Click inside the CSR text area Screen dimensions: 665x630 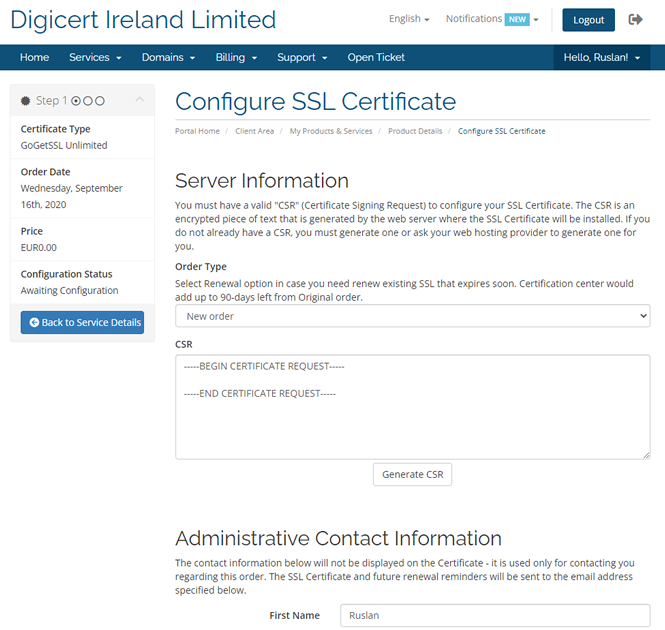click(x=412, y=407)
